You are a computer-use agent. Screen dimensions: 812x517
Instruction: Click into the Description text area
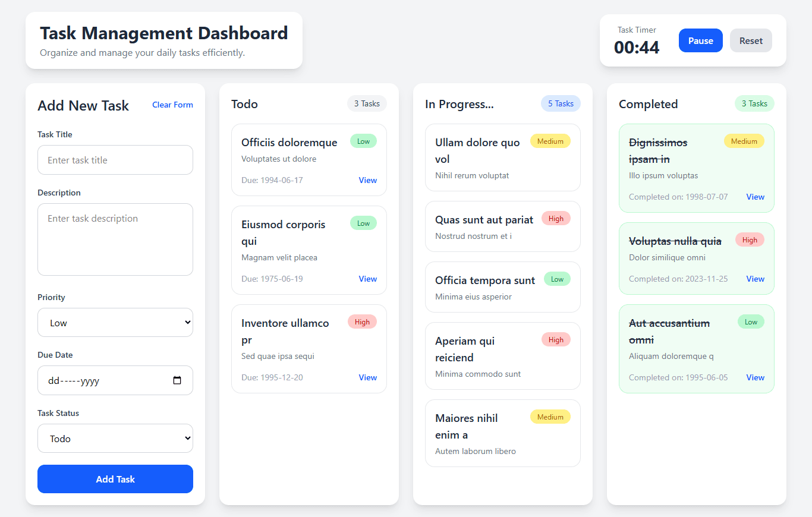(x=115, y=239)
